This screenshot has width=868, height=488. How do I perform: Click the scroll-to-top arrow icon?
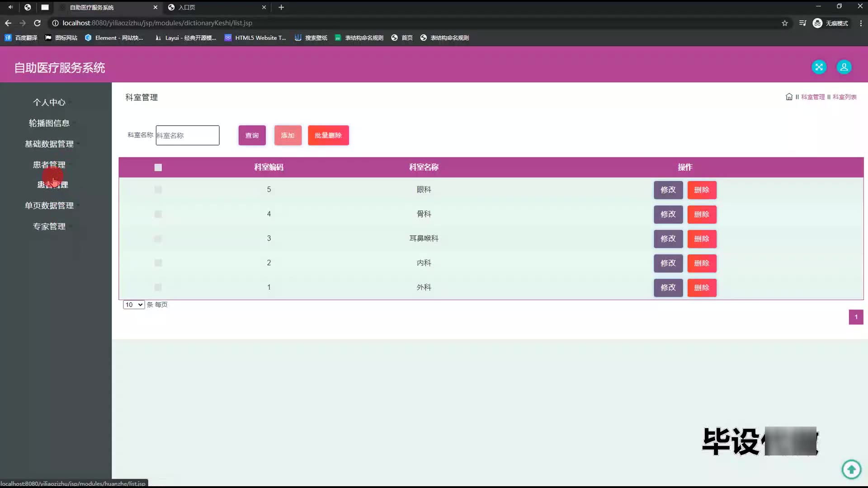click(851, 469)
